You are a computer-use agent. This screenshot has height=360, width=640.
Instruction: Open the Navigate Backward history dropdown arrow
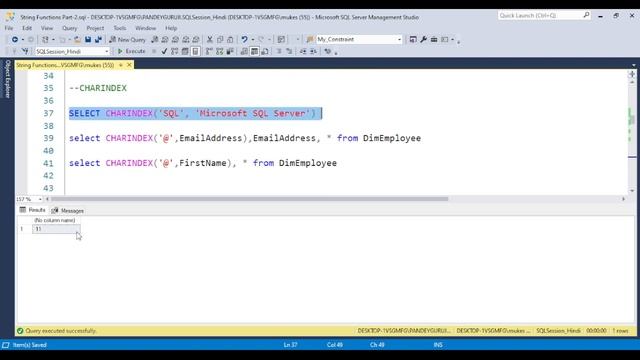[23, 40]
